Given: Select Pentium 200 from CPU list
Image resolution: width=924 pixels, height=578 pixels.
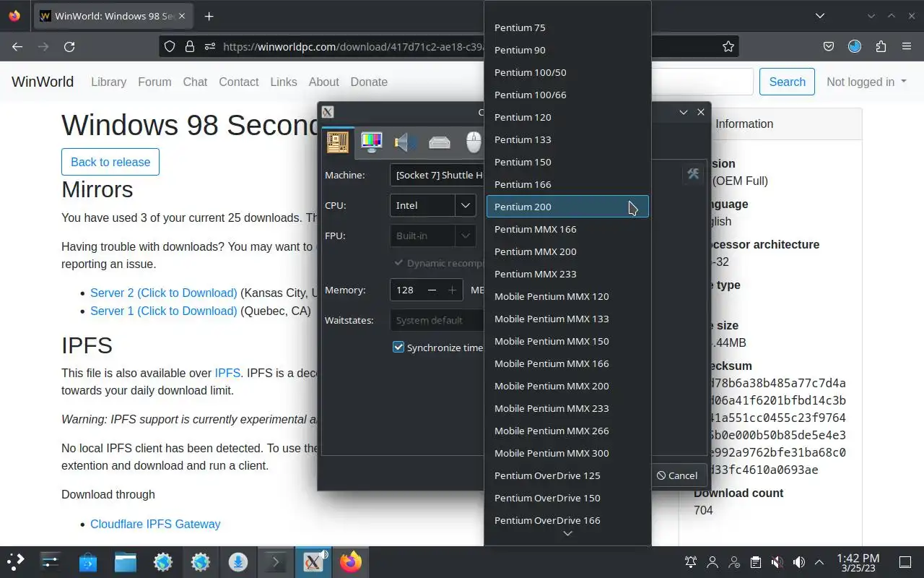Looking at the screenshot, I should 567,207.
